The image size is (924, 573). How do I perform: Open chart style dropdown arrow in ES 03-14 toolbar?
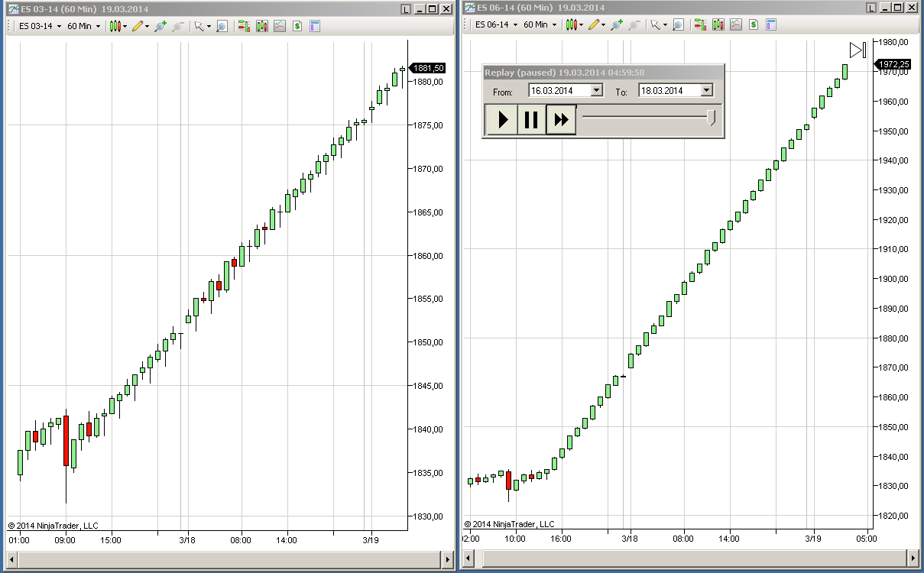click(x=125, y=26)
